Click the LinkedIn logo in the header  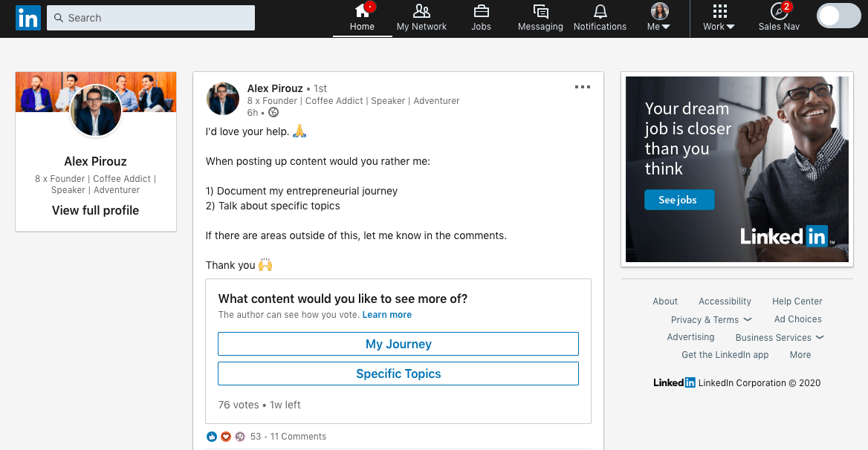point(27,18)
